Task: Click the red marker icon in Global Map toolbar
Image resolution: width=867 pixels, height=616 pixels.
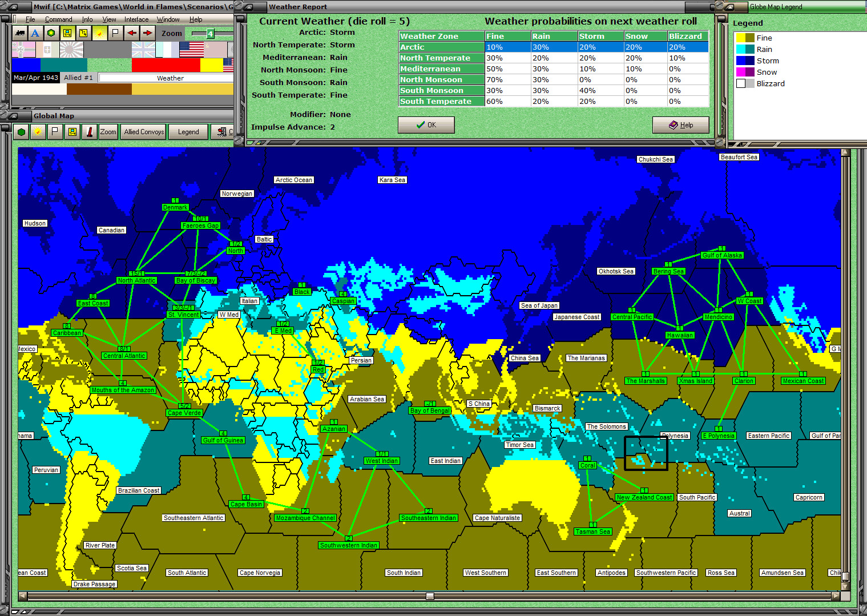Action: point(90,132)
